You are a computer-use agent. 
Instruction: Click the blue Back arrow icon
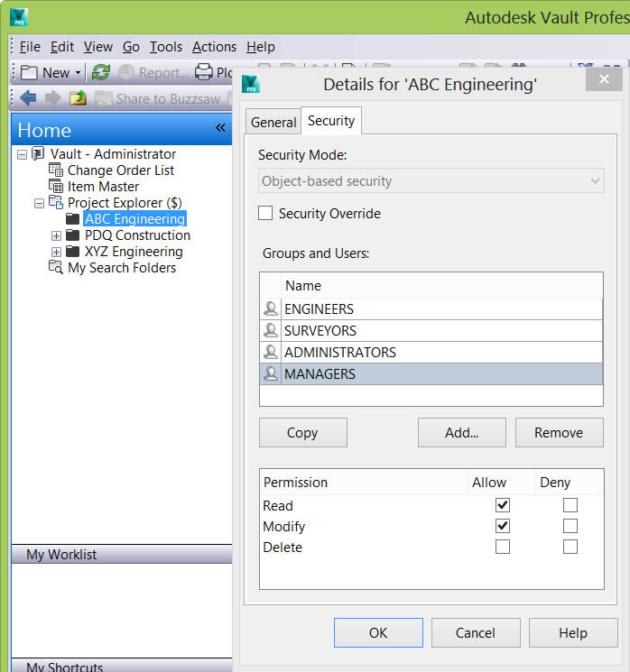tap(28, 98)
